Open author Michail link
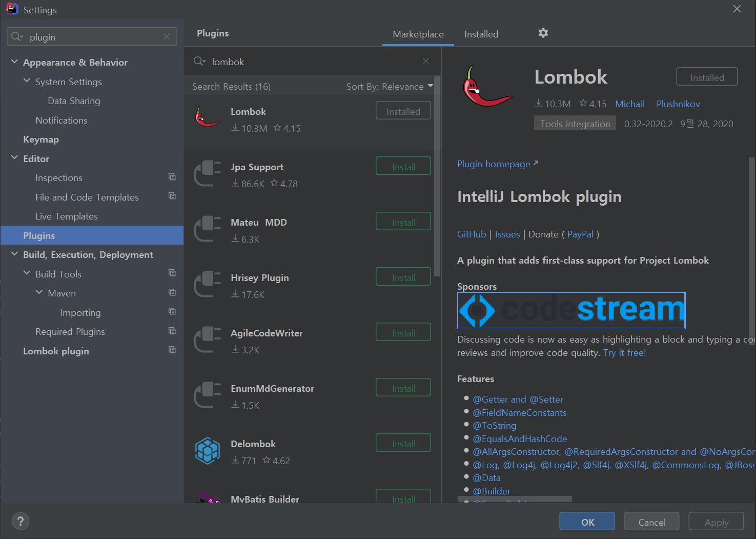This screenshot has height=539, width=756. click(x=629, y=104)
